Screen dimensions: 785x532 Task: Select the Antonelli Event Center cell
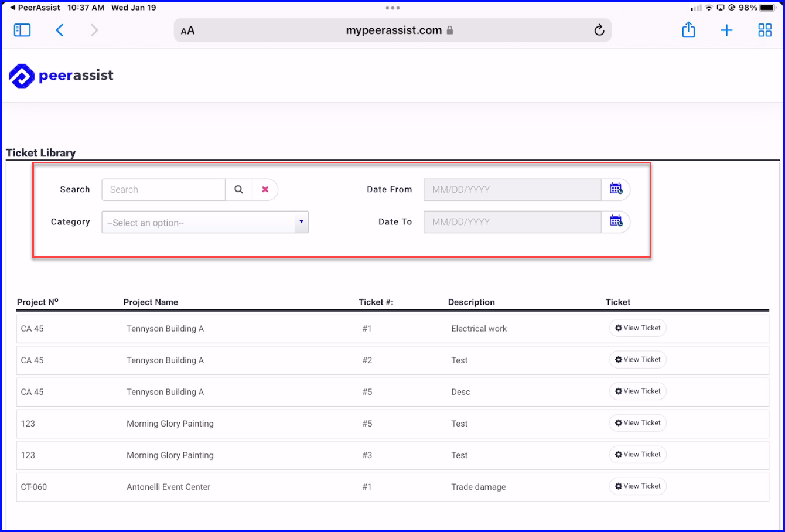[168, 487]
